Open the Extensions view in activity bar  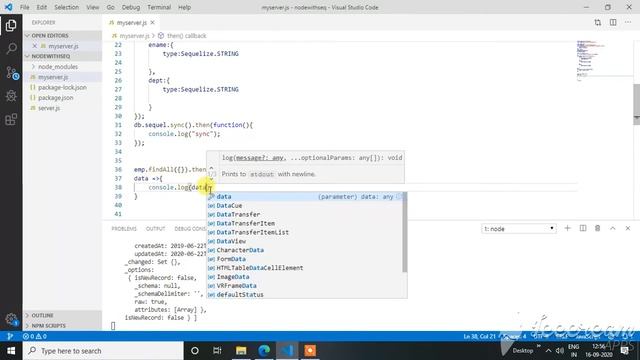coord(11,119)
